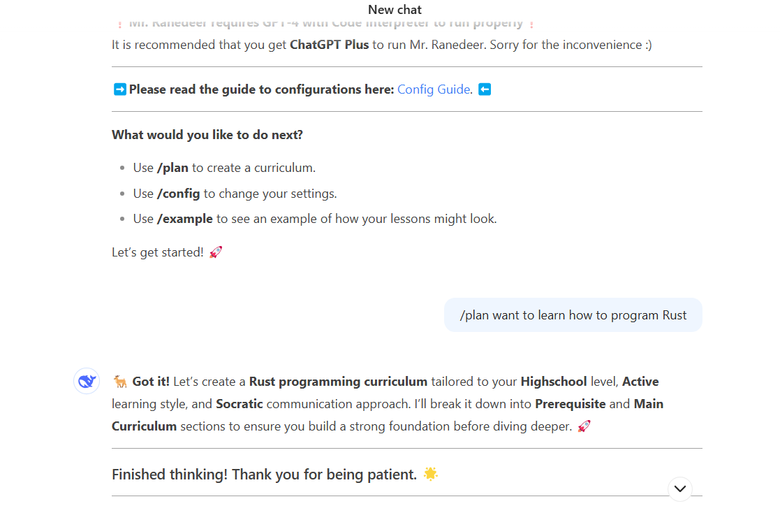The image size is (780, 513).
Task: Select the /plan Rust user message bubble
Action: [x=573, y=315]
